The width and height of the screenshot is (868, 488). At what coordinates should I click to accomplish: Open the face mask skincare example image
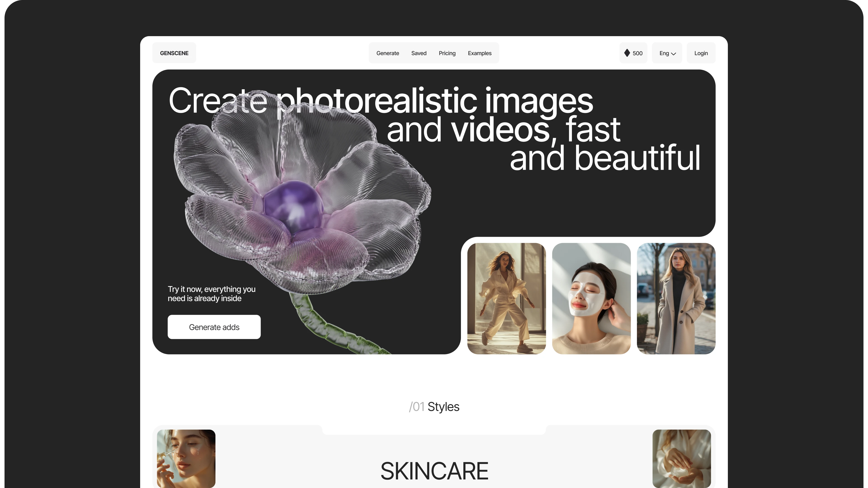pos(591,298)
